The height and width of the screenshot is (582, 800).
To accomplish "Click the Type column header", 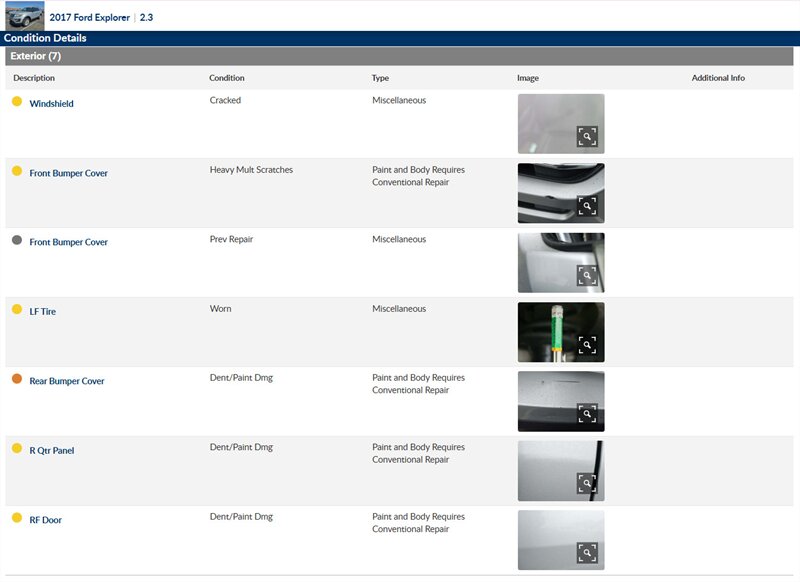I will tap(380, 78).
